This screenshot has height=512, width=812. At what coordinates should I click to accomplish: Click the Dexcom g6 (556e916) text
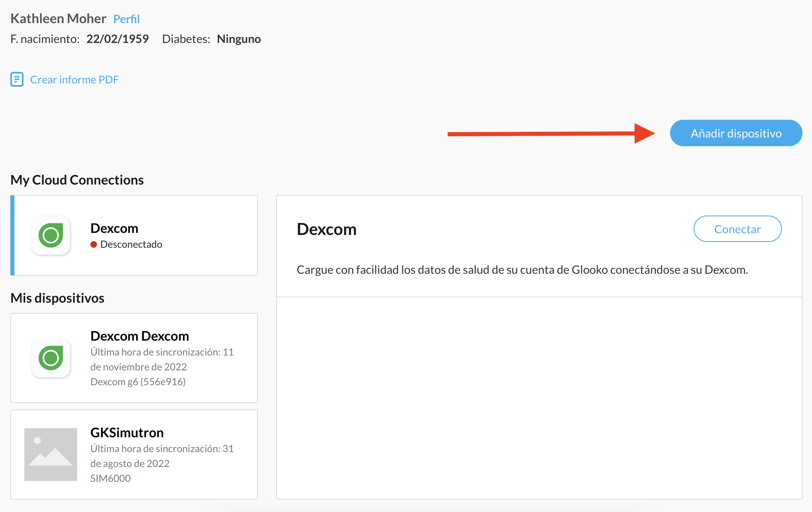138,382
